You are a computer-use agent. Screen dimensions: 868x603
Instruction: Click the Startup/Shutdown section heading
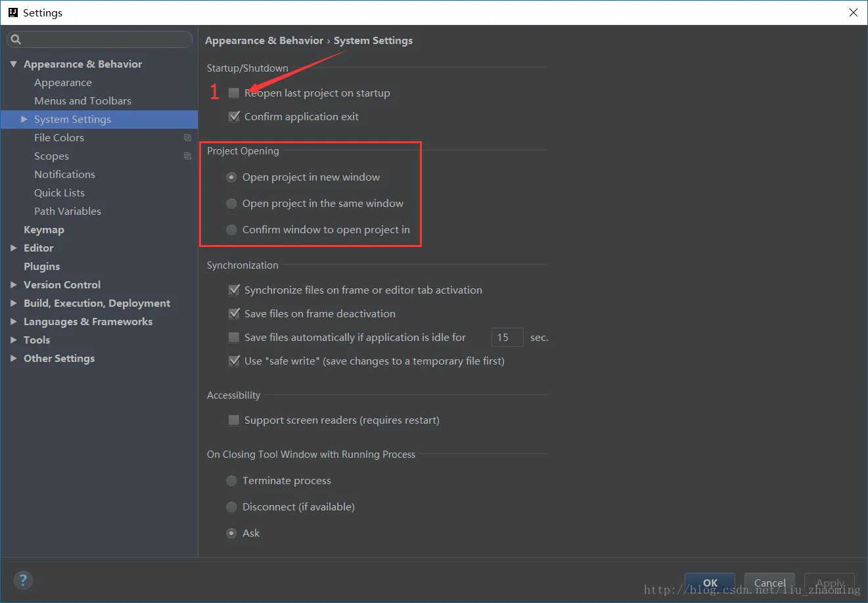(247, 68)
